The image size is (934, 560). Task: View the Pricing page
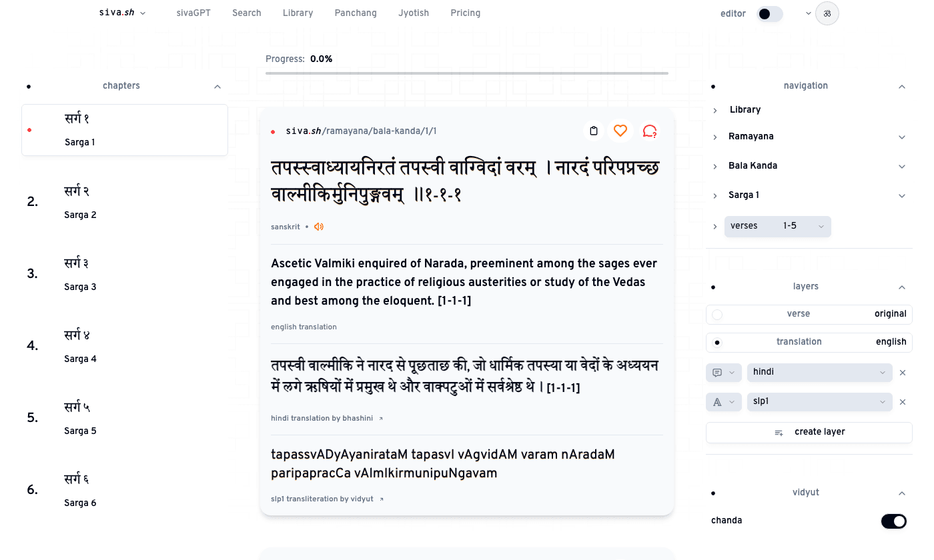[x=466, y=13]
